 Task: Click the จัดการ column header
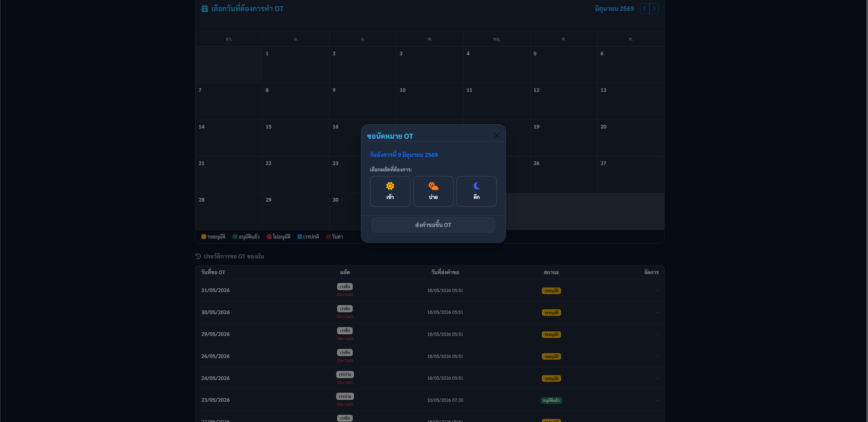(x=651, y=272)
